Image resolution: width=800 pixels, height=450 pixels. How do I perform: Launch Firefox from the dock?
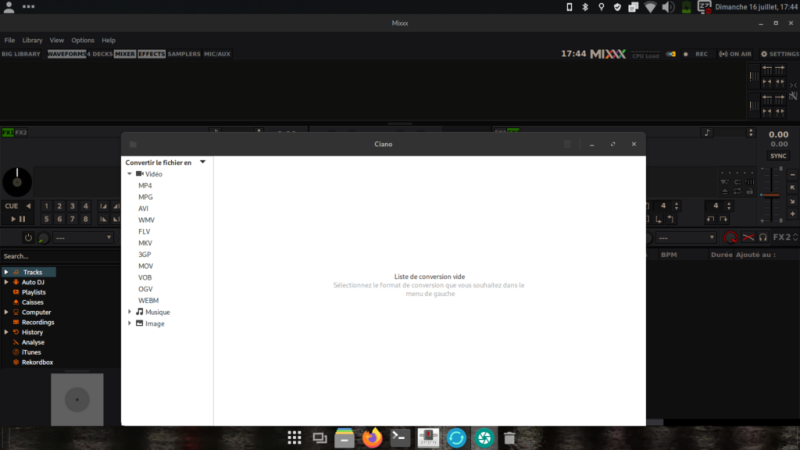pyautogui.click(x=372, y=438)
